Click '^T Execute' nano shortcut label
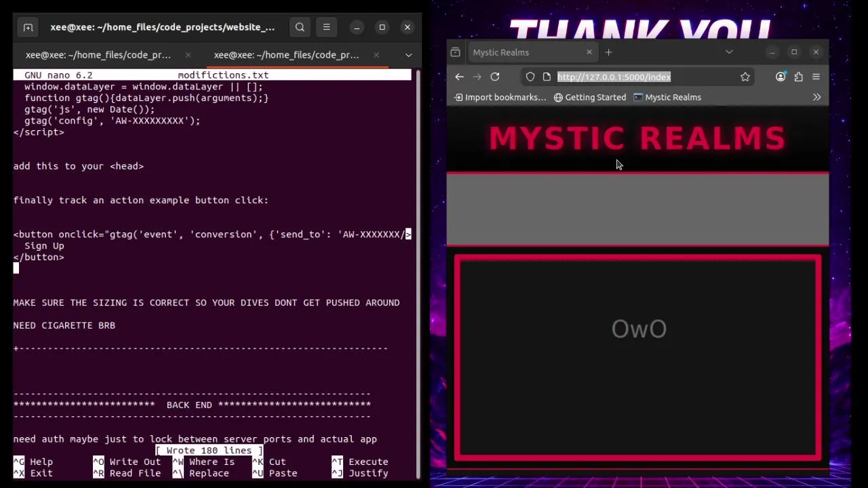Viewport: 868px width, 488px height. click(360, 462)
